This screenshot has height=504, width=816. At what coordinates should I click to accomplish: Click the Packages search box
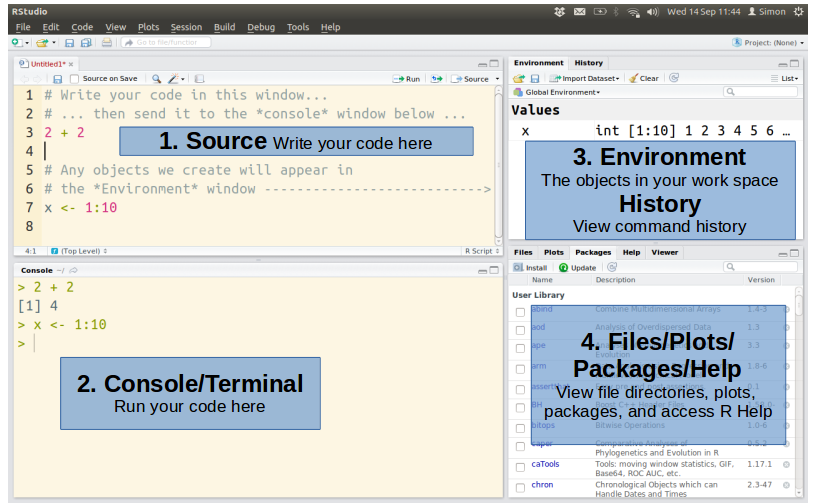tap(760, 267)
